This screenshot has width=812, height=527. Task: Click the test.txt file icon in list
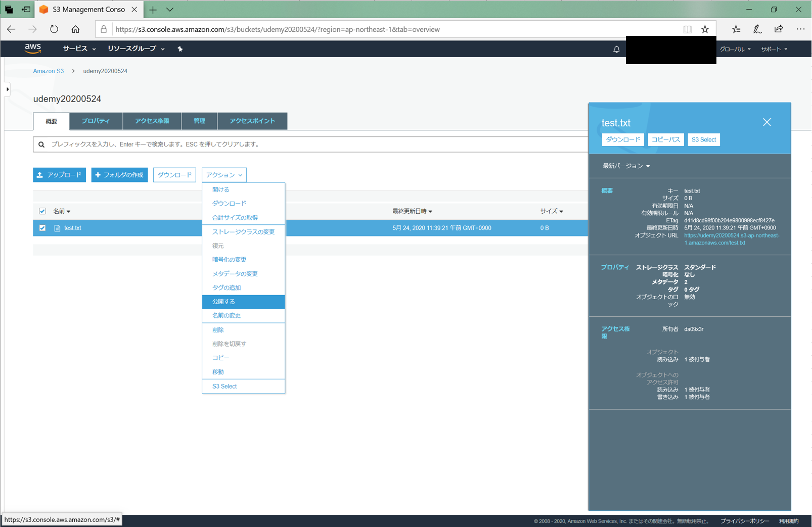tap(57, 228)
